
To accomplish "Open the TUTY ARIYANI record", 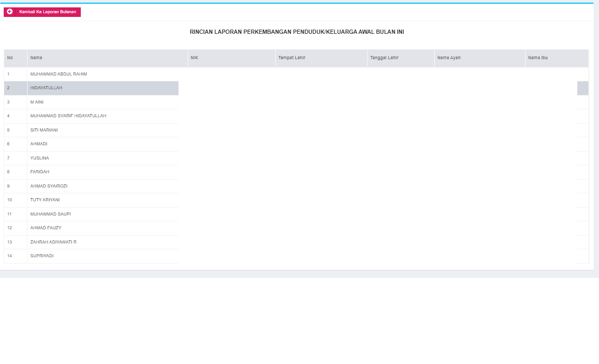I will (x=44, y=200).
